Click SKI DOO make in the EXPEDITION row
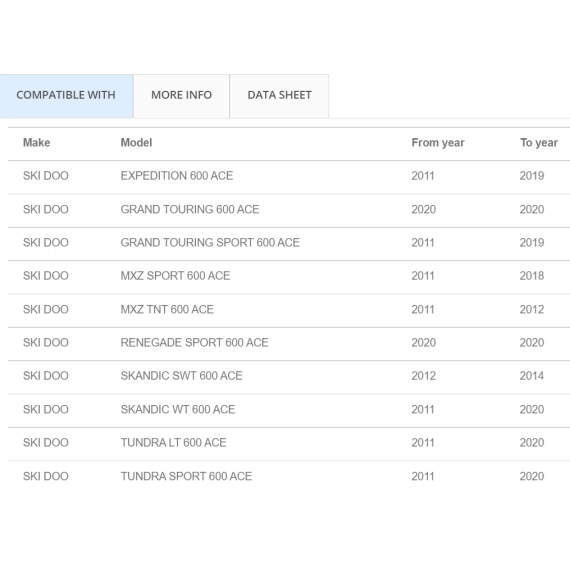The image size is (570, 570). (x=46, y=176)
